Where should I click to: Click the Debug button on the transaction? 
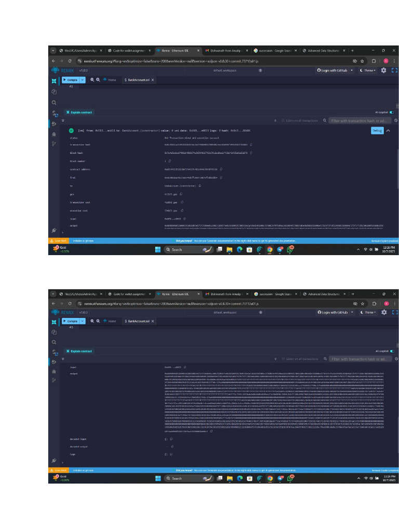coord(377,130)
